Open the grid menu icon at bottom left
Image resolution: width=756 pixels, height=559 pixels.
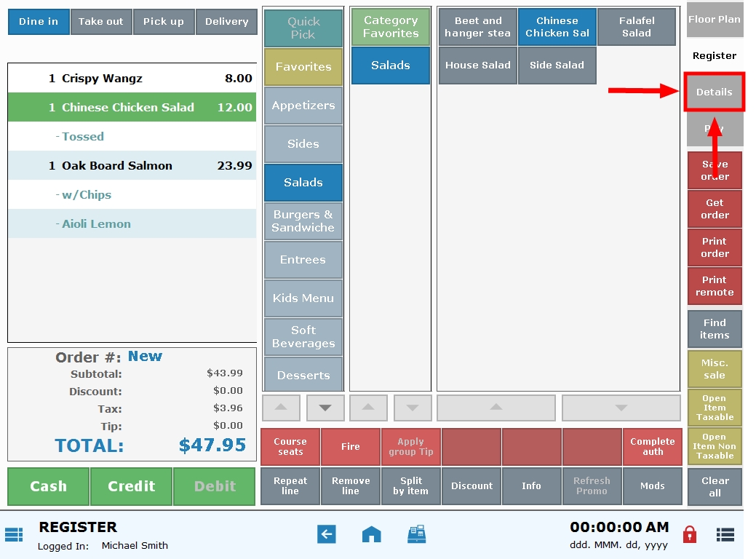coord(14,534)
